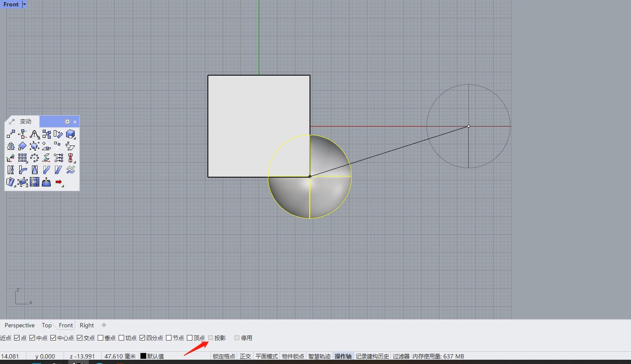The image size is (631, 364).
Task: Enable the 节点 osnap checkbox
Action: pos(169,338)
